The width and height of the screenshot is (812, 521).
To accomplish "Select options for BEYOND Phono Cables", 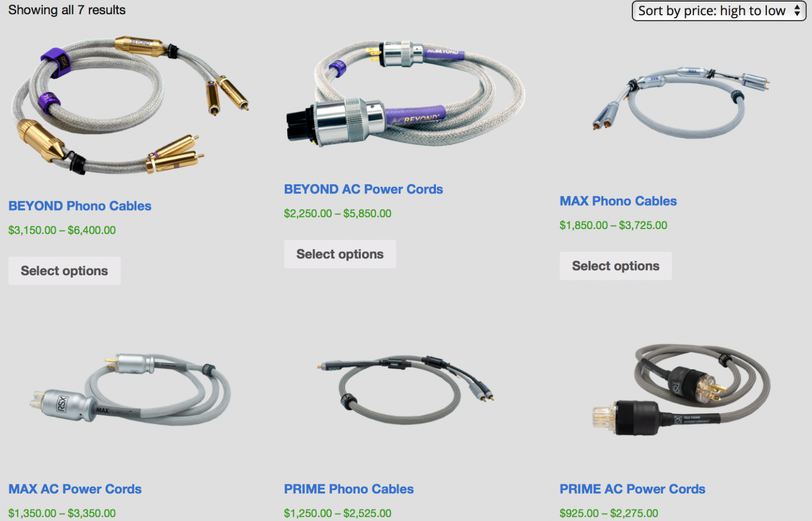I will click(x=64, y=271).
